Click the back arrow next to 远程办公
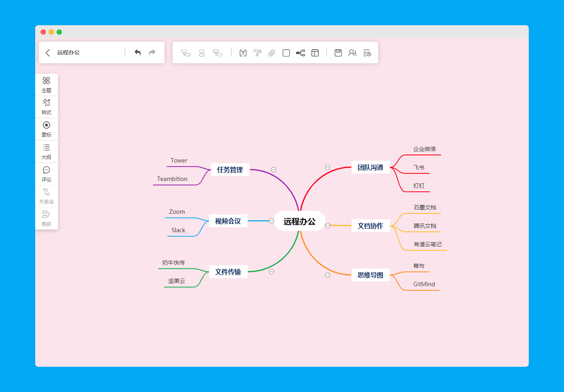 point(48,52)
